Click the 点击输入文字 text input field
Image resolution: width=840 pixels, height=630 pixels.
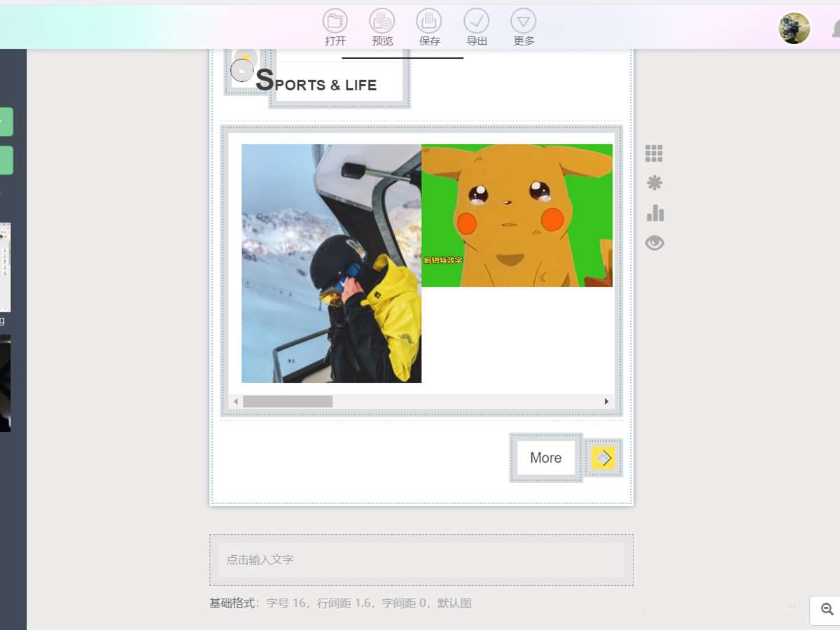(x=421, y=560)
